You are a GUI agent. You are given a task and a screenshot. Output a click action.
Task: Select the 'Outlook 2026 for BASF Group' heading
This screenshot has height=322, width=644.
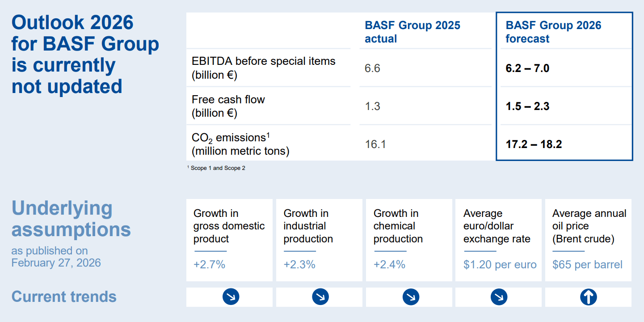(85, 54)
